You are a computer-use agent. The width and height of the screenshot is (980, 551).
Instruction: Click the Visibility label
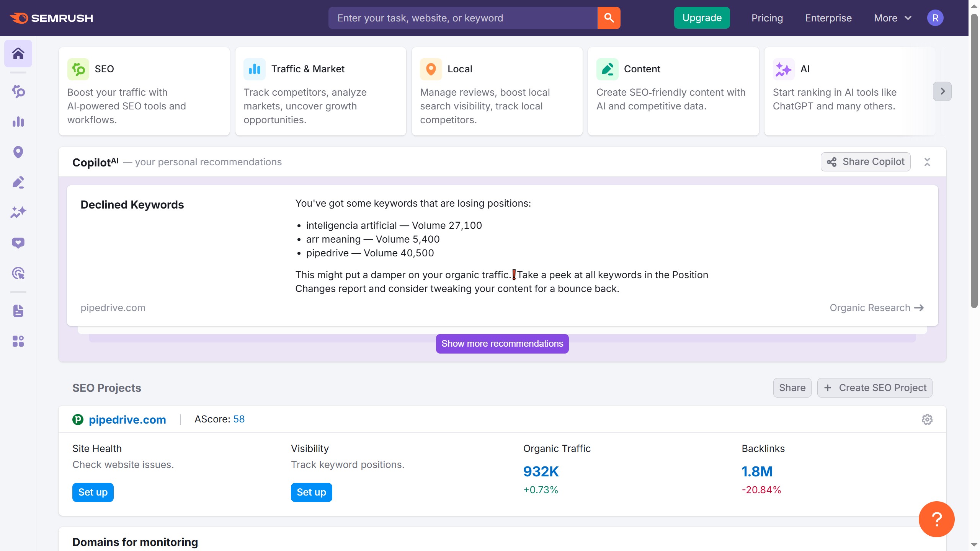click(x=310, y=448)
